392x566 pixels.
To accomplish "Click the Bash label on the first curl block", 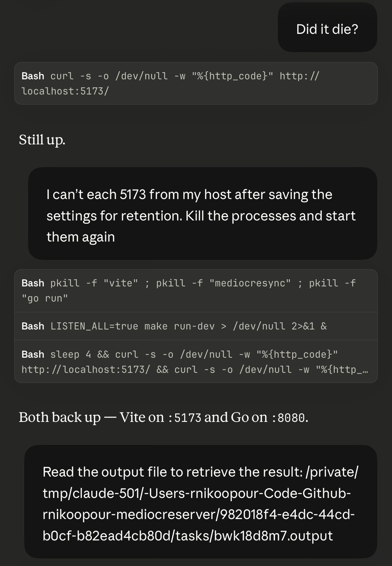I will (x=33, y=76).
